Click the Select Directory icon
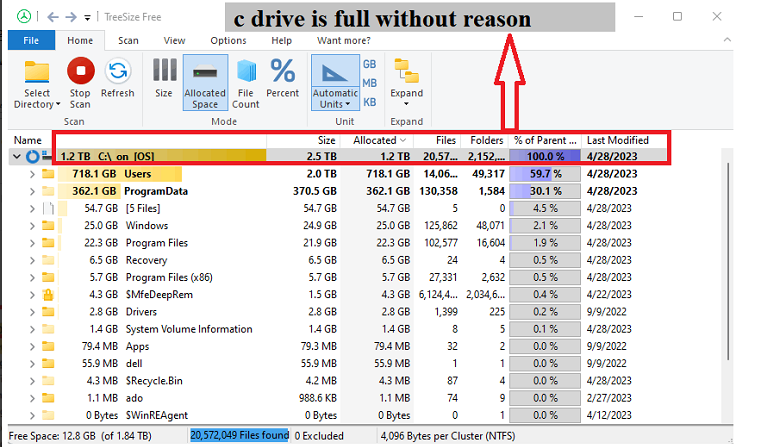Viewport: 757px width, 447px height. point(37,72)
